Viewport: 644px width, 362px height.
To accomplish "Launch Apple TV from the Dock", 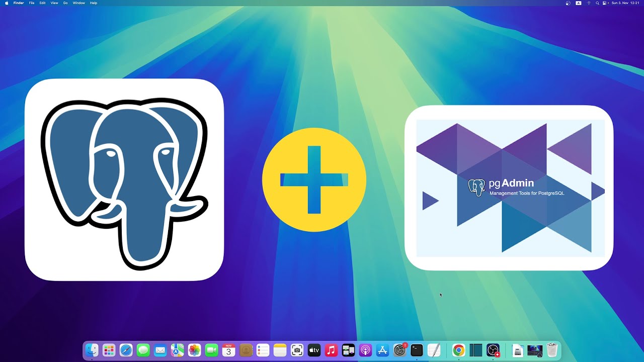I will 314,350.
